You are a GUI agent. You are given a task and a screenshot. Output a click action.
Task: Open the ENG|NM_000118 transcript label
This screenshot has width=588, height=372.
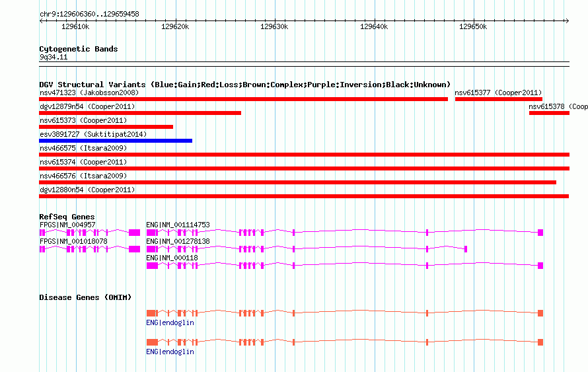pos(172,258)
